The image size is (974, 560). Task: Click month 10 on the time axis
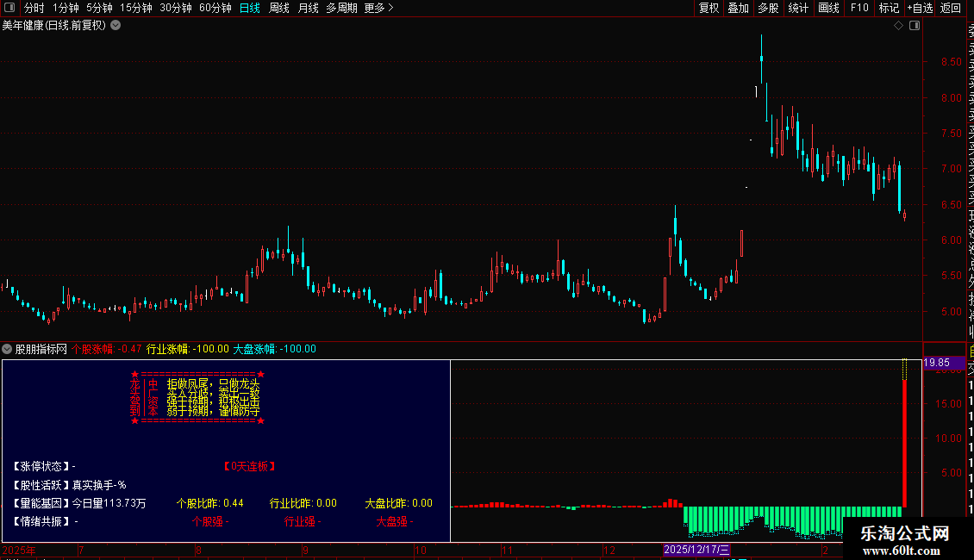click(421, 550)
